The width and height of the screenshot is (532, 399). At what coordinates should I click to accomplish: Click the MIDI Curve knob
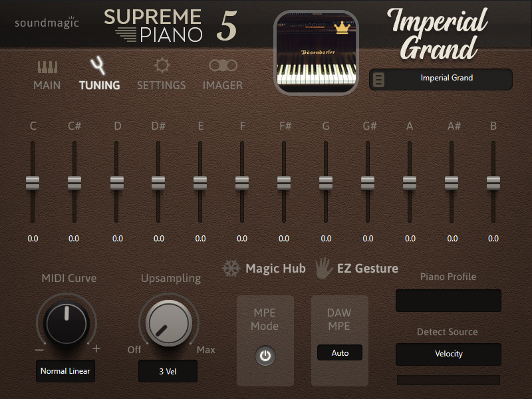pos(66,323)
